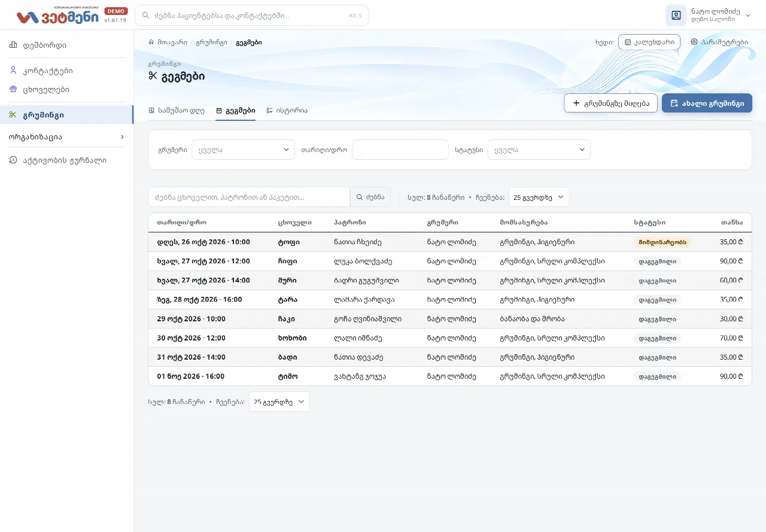Image resolution: width=766 pixels, height=532 pixels.
Task: Open top 25 გვერდზე page-size dropdown
Action: click(x=539, y=197)
